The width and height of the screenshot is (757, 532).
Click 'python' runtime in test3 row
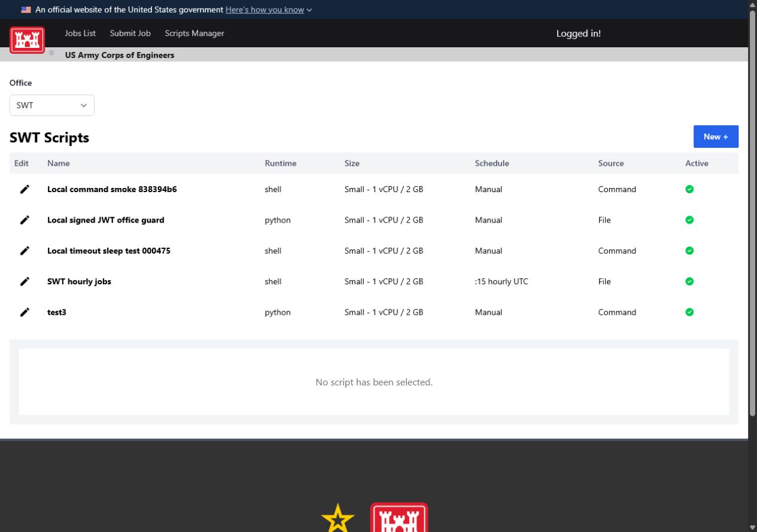coord(278,312)
